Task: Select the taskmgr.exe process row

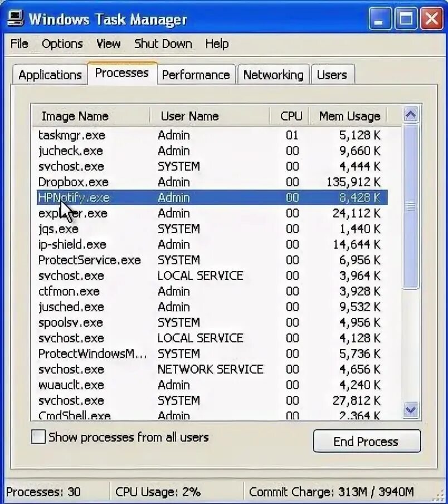Action: pyautogui.click(x=212, y=135)
